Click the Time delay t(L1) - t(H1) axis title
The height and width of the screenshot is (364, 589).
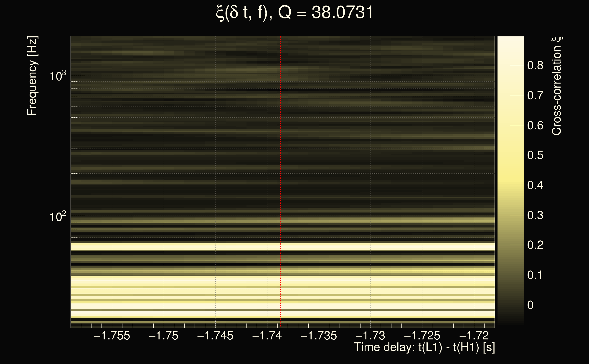point(424,347)
